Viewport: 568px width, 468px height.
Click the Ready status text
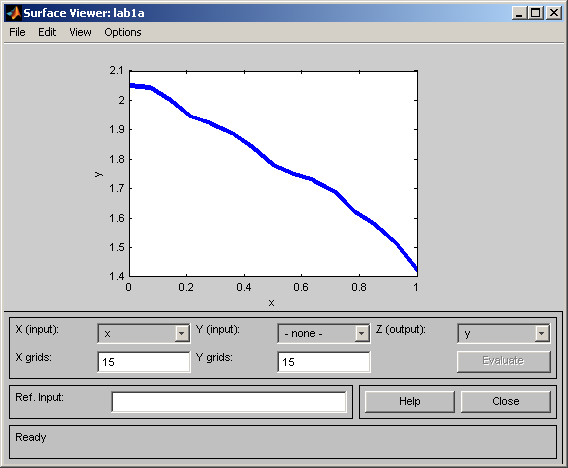(x=31, y=437)
